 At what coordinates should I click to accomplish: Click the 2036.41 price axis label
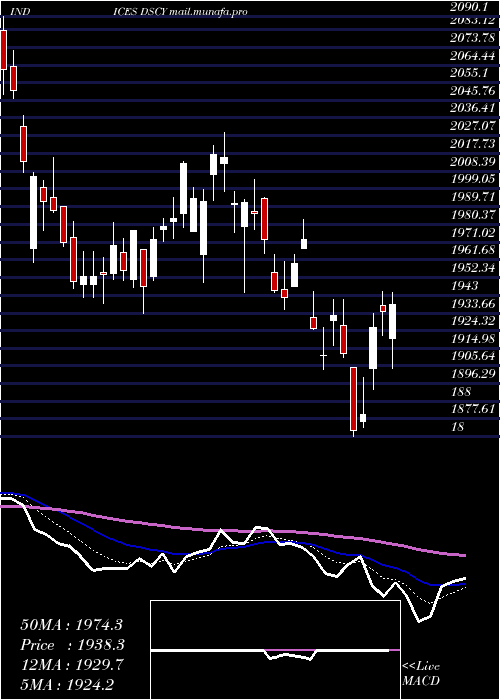click(472, 108)
